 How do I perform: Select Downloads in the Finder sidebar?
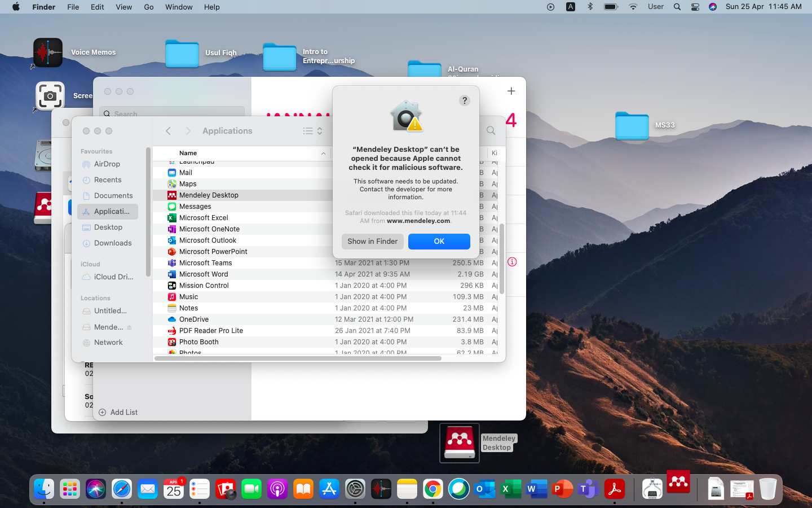[x=107, y=243]
